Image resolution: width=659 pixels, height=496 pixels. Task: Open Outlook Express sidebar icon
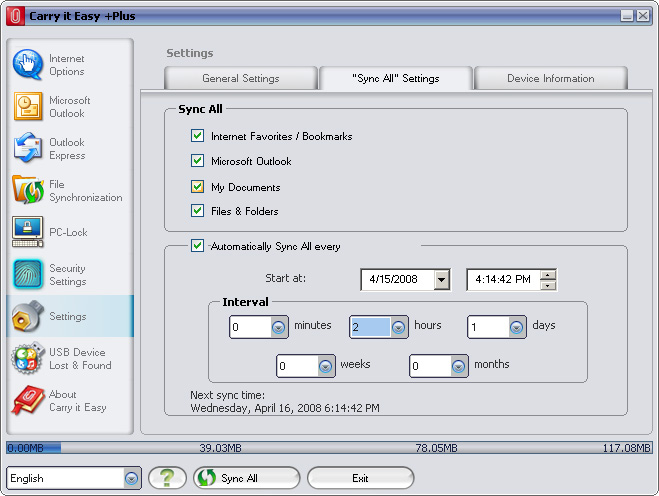[28, 148]
